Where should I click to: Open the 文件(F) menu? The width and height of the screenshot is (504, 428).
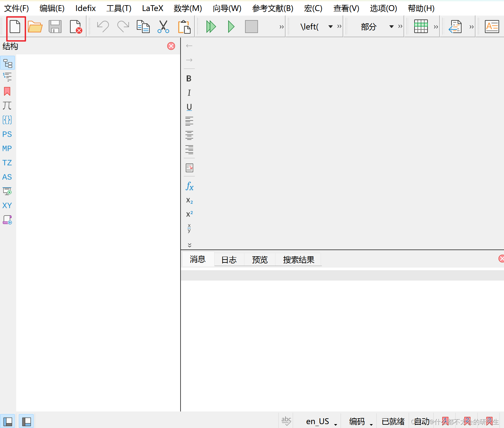[16, 8]
